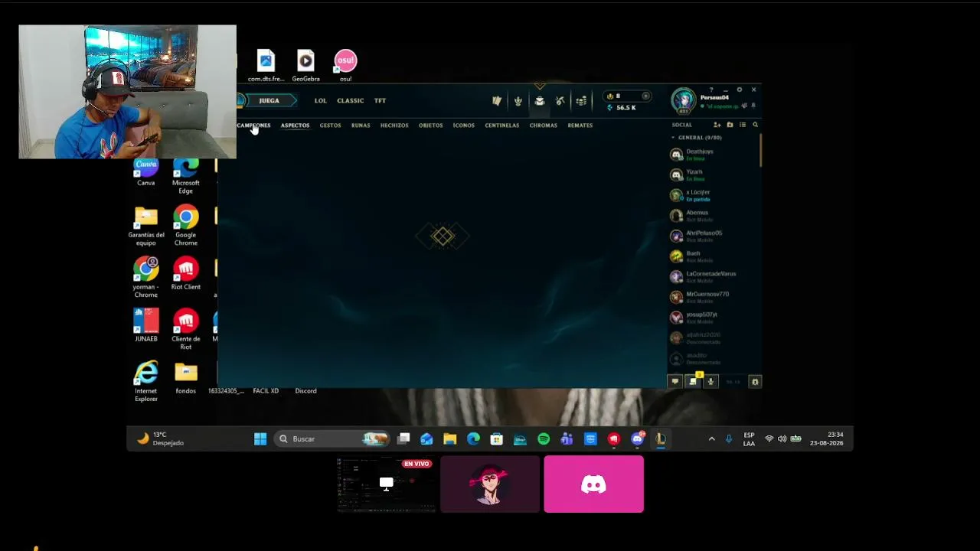Viewport: 980px width, 551px height.
Task: Select the CLASSIC link in top bar
Action: tap(350, 100)
